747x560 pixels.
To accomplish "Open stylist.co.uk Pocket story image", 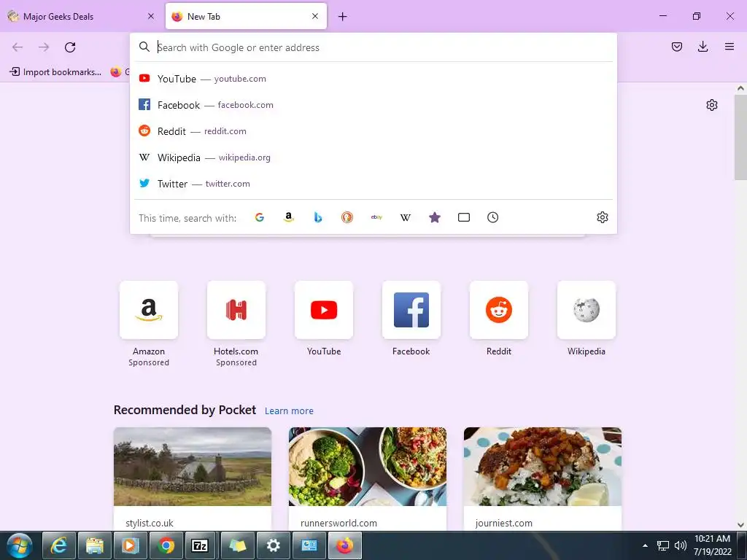I will coord(193,466).
